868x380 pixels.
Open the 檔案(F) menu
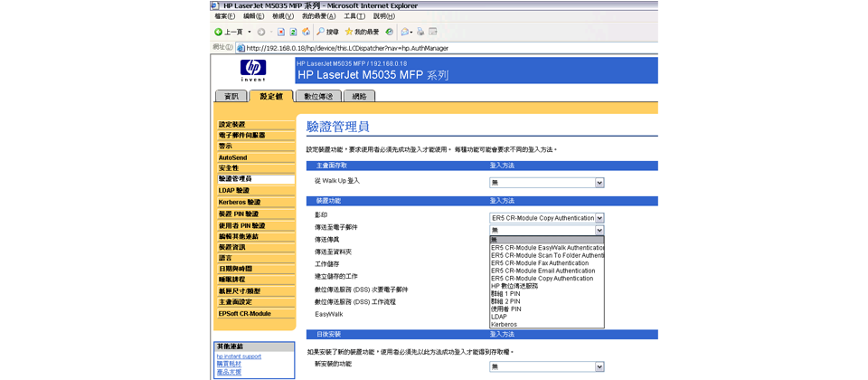225,16
